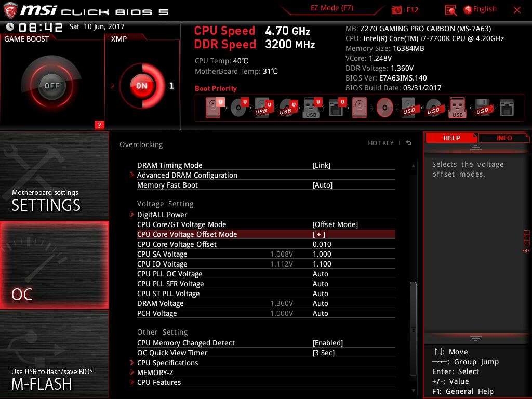Viewport: 532px width, 399px height.
Task: Select the CPU PLL SFR Voltage Auto field
Action: click(x=320, y=284)
